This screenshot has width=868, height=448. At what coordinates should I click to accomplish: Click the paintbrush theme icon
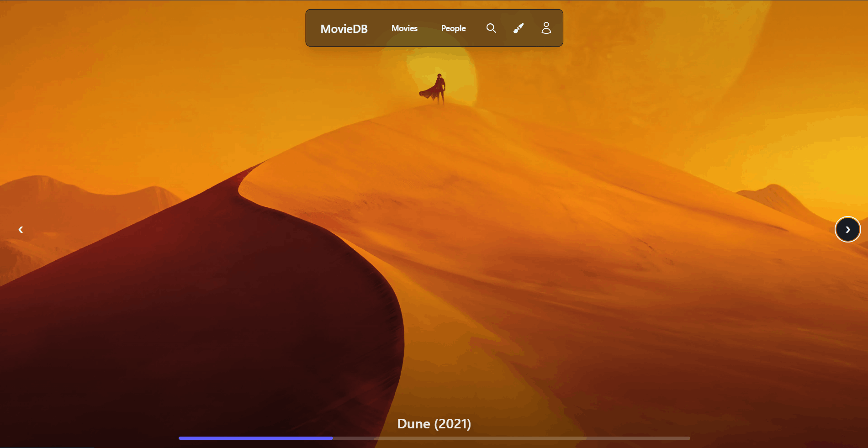click(519, 28)
